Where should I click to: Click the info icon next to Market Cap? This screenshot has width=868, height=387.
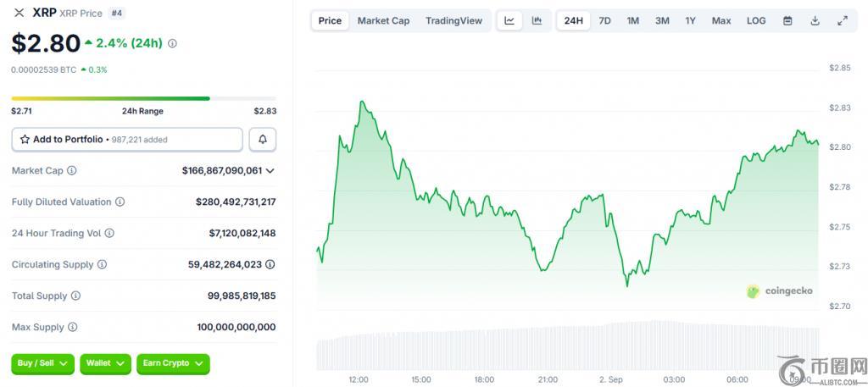click(72, 171)
